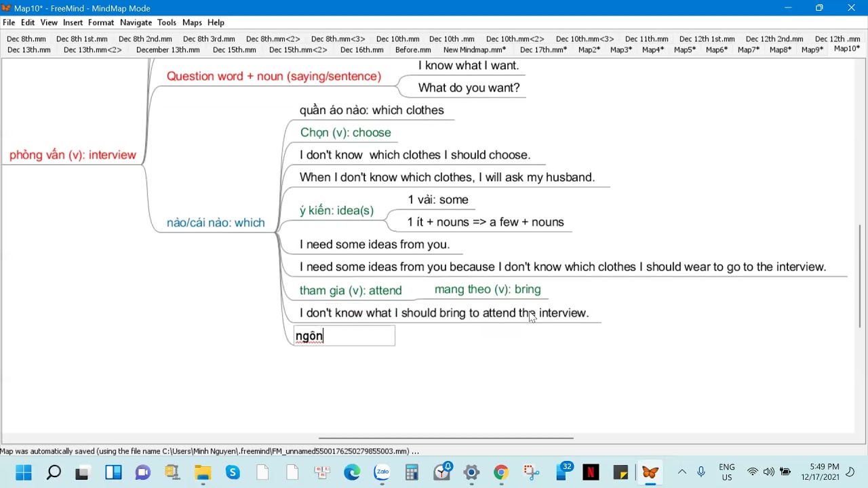
Task: Open Calculator from the taskbar
Action: [412, 472]
